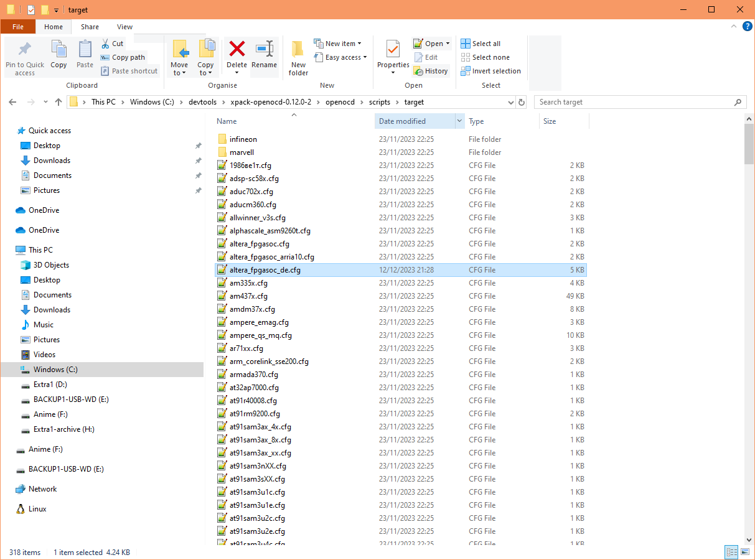Switch to the View ribbon tab
The image size is (755, 560).
[124, 27]
